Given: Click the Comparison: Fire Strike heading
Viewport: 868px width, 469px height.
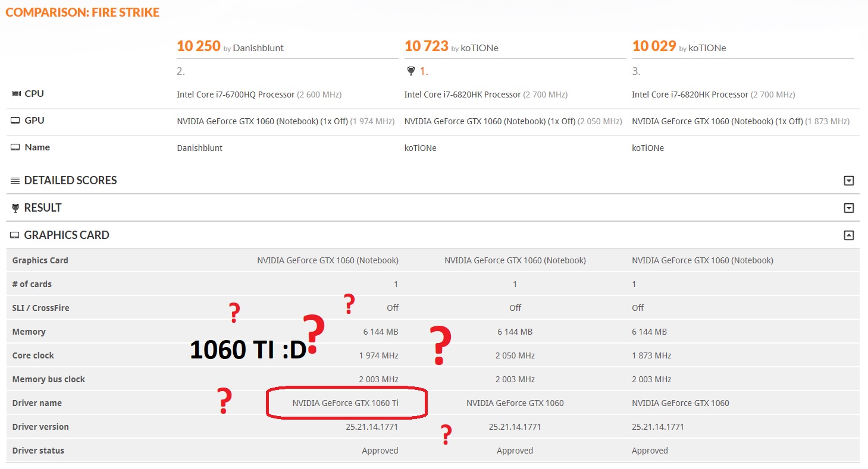Looking at the screenshot, I should [x=82, y=12].
